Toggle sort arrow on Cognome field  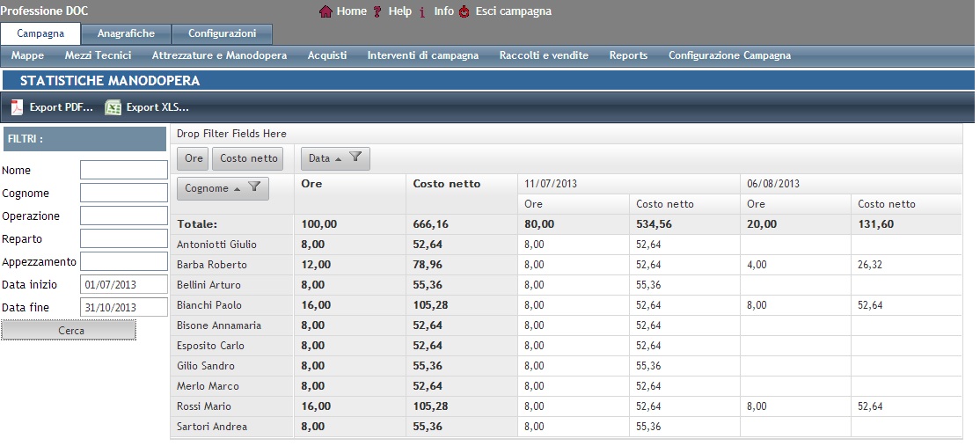[x=237, y=188]
